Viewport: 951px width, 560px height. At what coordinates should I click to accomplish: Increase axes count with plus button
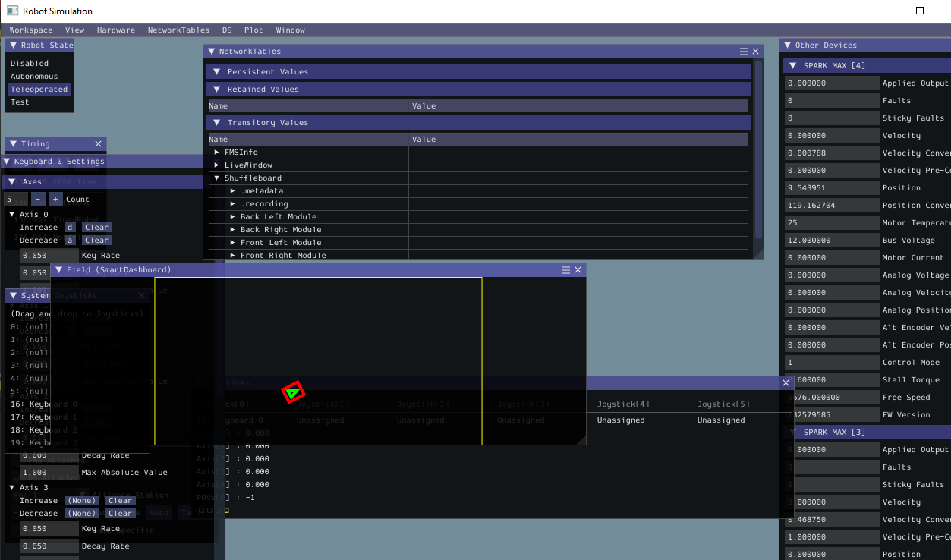pyautogui.click(x=55, y=200)
